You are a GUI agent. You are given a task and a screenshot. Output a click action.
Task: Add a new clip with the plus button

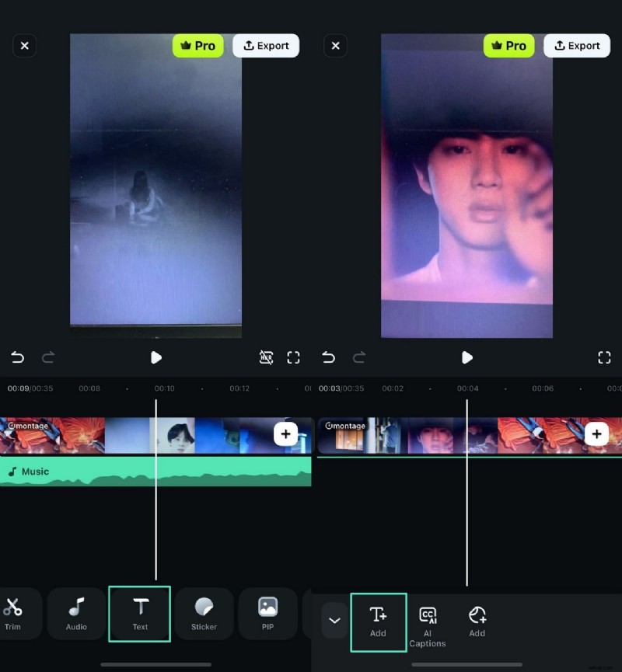point(286,433)
